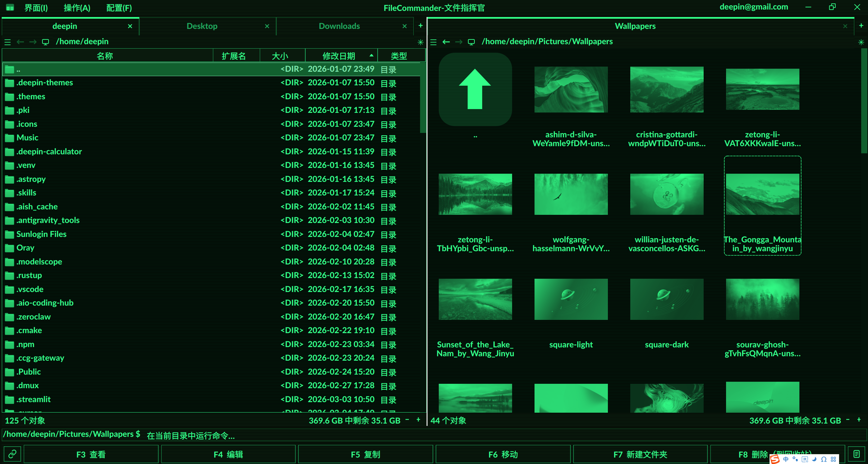Click left panel back arrow
The width and height of the screenshot is (868, 464).
click(20, 42)
